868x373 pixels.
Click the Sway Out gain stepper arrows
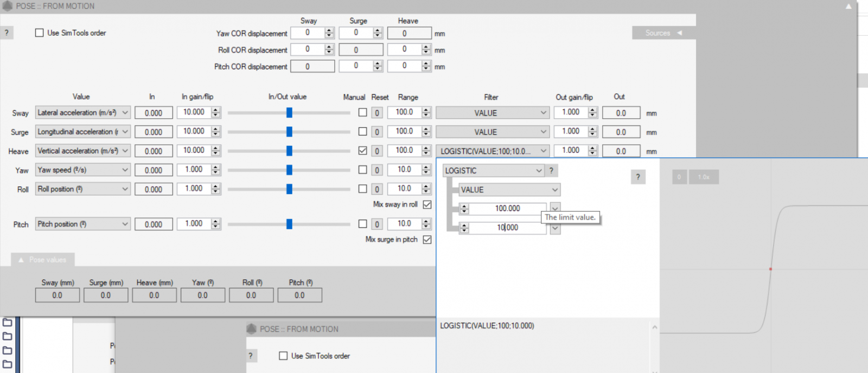[x=593, y=112]
